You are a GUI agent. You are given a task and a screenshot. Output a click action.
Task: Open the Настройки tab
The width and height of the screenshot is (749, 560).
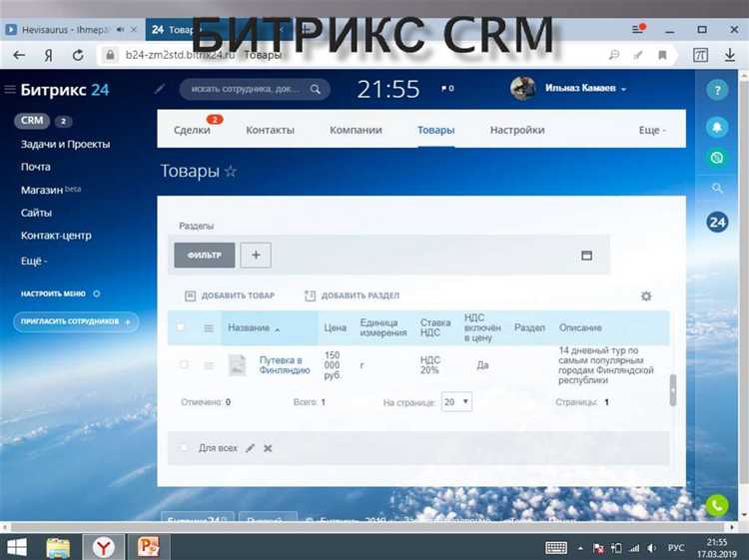[517, 131]
